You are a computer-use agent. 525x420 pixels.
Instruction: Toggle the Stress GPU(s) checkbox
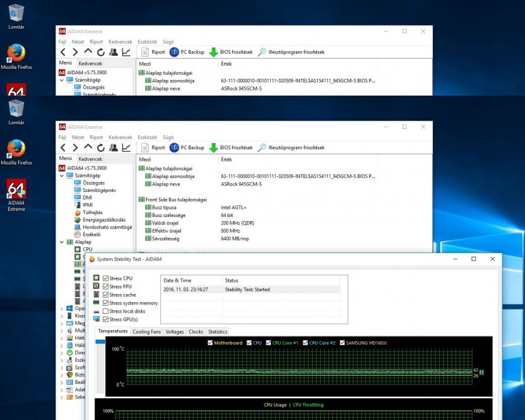[x=106, y=320]
